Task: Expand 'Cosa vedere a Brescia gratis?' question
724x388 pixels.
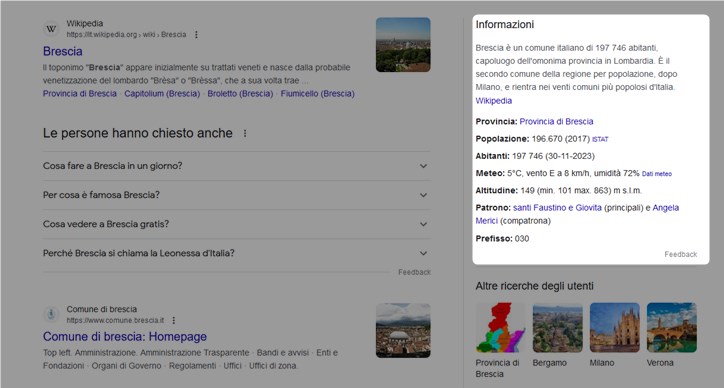Action: (236, 224)
